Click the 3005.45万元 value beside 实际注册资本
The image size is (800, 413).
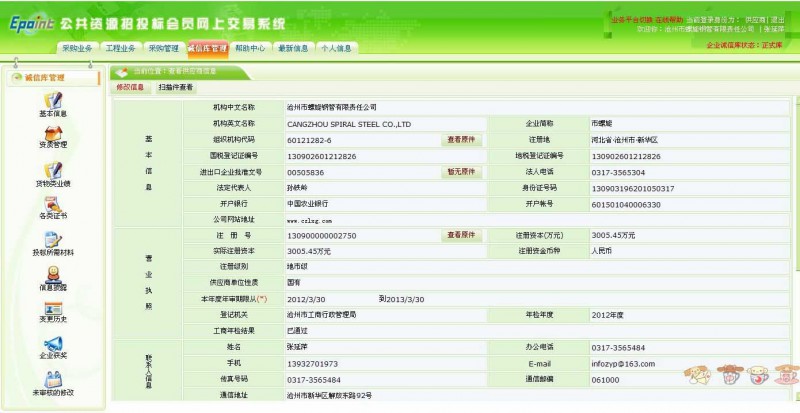click(x=309, y=252)
